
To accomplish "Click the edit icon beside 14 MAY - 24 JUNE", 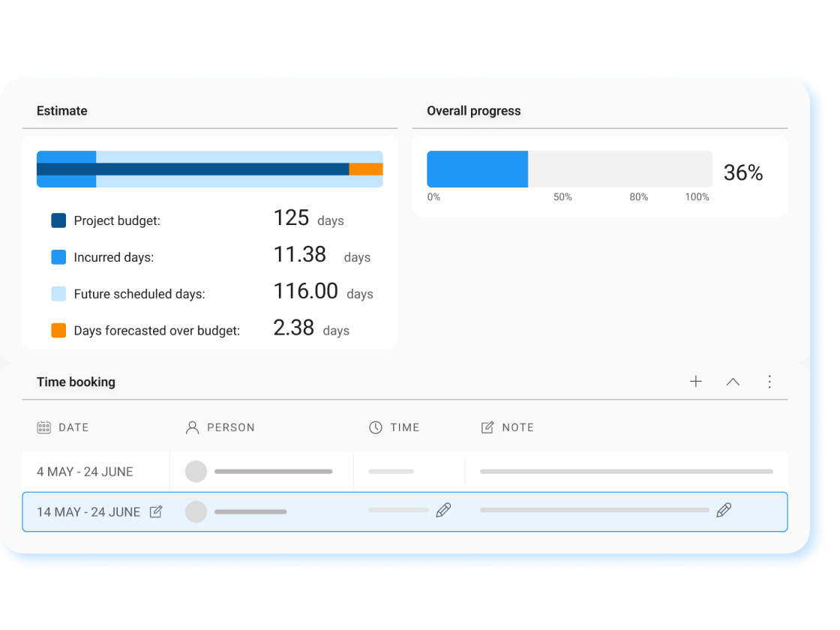I will (x=156, y=511).
